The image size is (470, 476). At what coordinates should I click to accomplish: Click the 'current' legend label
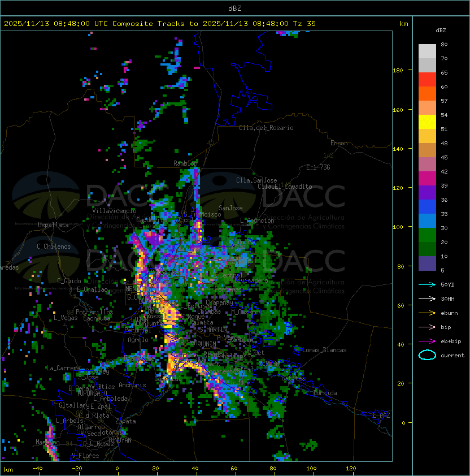[452, 356]
